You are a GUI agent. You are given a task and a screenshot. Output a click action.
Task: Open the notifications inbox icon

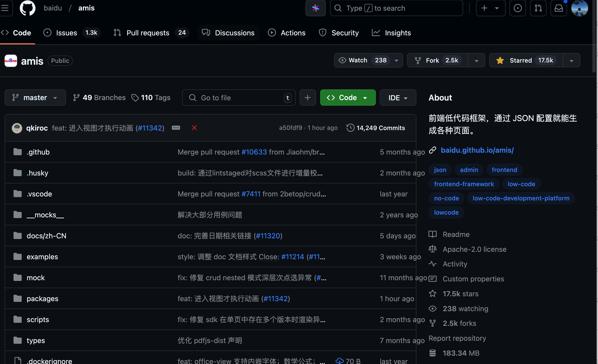click(x=558, y=8)
